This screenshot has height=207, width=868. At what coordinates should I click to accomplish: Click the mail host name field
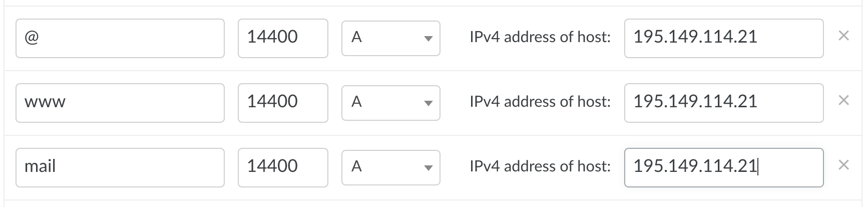pyautogui.click(x=120, y=167)
